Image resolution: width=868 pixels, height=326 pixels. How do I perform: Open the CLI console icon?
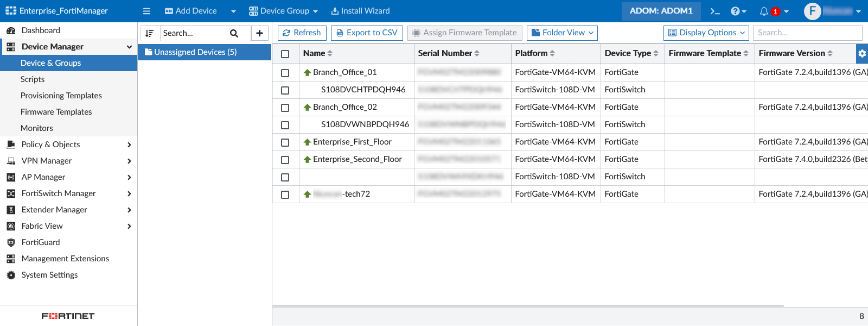point(715,11)
